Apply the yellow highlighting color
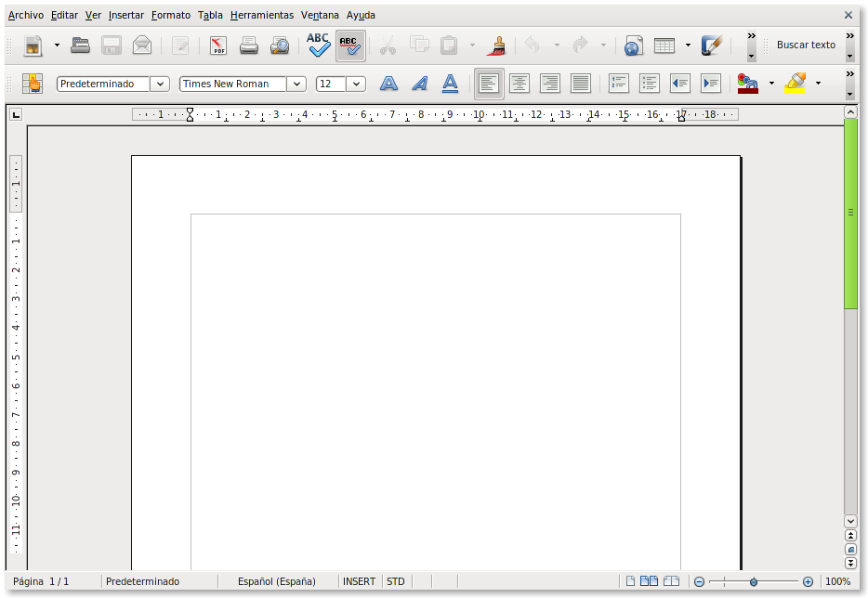Viewport: 868px width, 598px height. (x=795, y=84)
